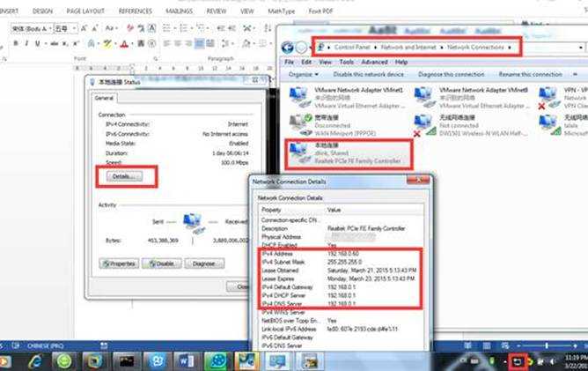Select Distributed paragraph alignment
588x371 pixels.
coord(210,43)
